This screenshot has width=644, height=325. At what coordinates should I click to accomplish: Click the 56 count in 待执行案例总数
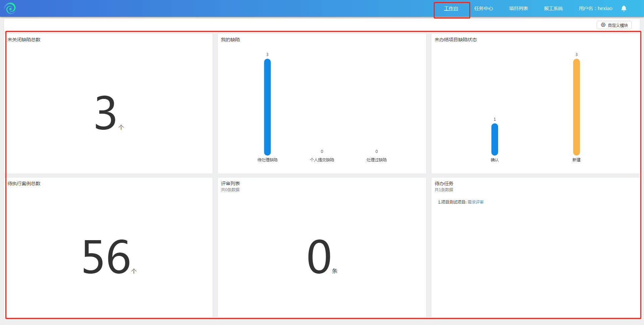106,257
